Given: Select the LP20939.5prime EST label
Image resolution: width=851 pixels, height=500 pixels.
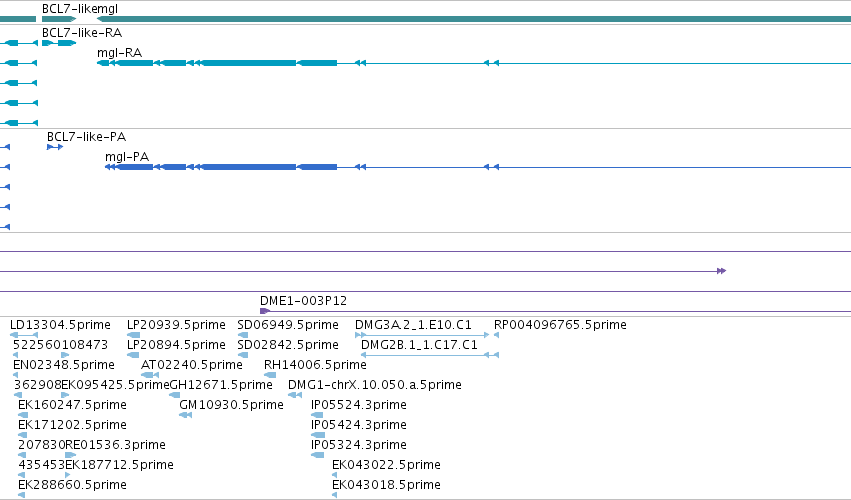Looking at the screenshot, I should [176, 325].
